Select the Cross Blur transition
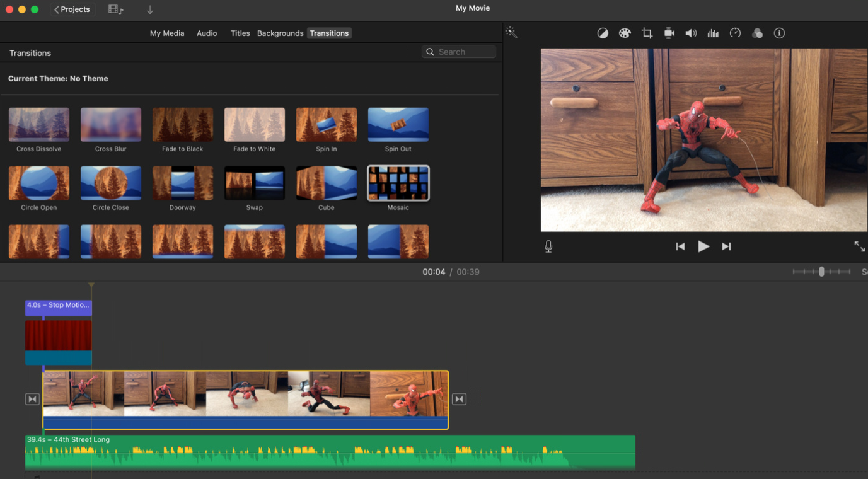This screenshot has height=479, width=868. (111, 125)
